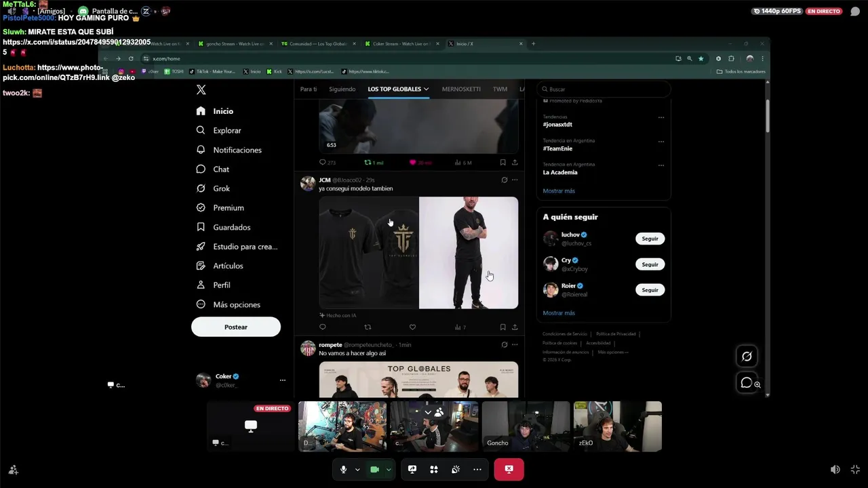Open Discord soundboard icon in call bar
868x488 pixels.
pyautogui.click(x=456, y=469)
